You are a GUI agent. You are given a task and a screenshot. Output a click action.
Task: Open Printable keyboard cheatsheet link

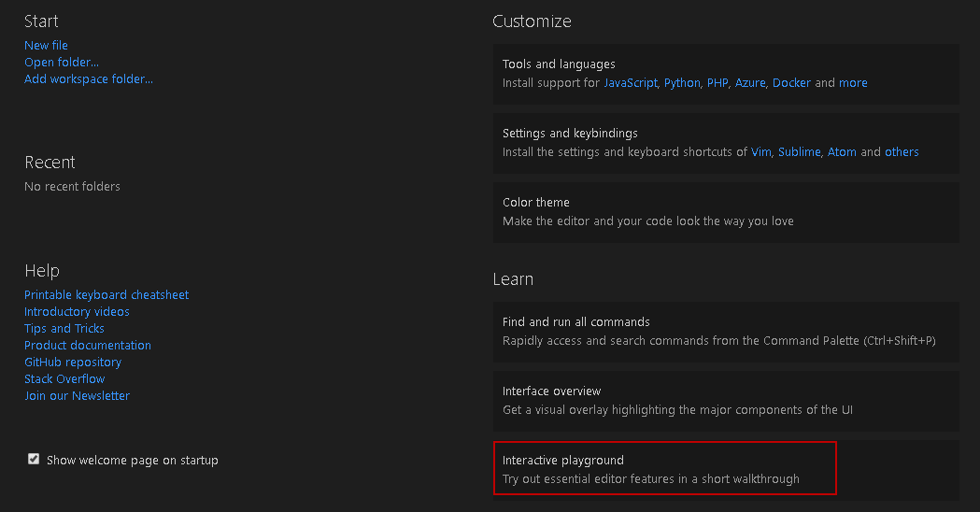click(x=107, y=294)
